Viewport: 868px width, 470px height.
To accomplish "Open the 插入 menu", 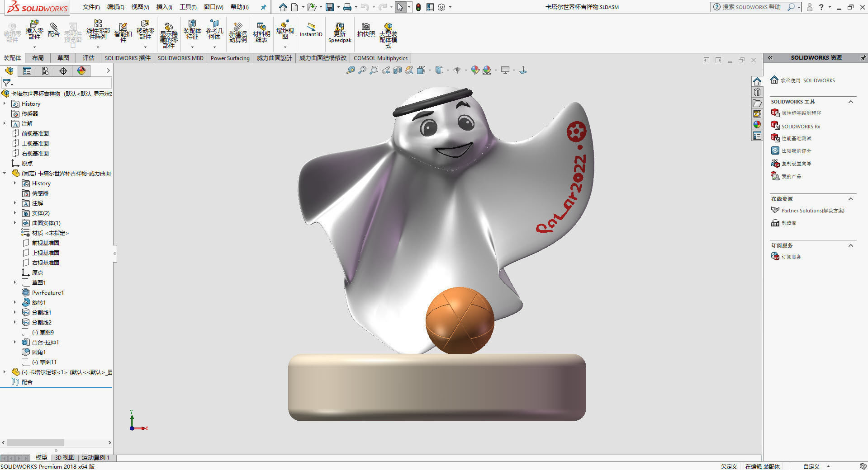I will [164, 7].
